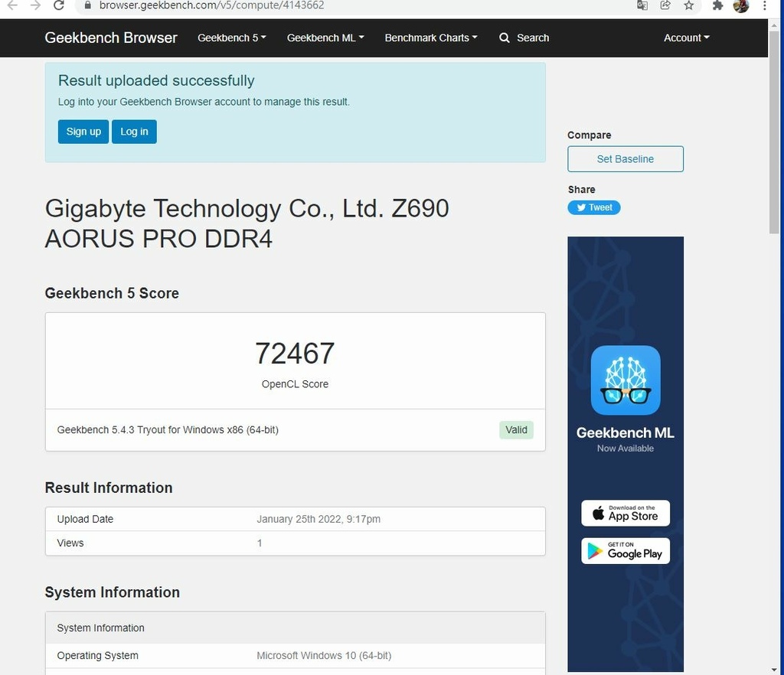Open Chrome three-dot menu

pos(765,5)
